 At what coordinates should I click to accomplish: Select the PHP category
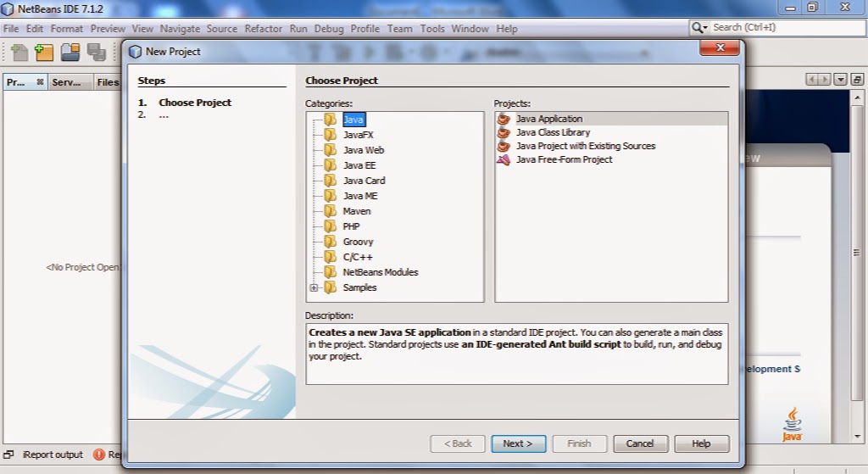click(x=351, y=226)
